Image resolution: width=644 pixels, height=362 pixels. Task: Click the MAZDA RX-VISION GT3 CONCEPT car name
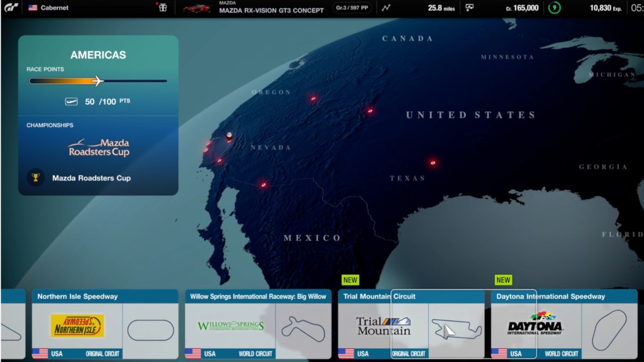[272, 10]
